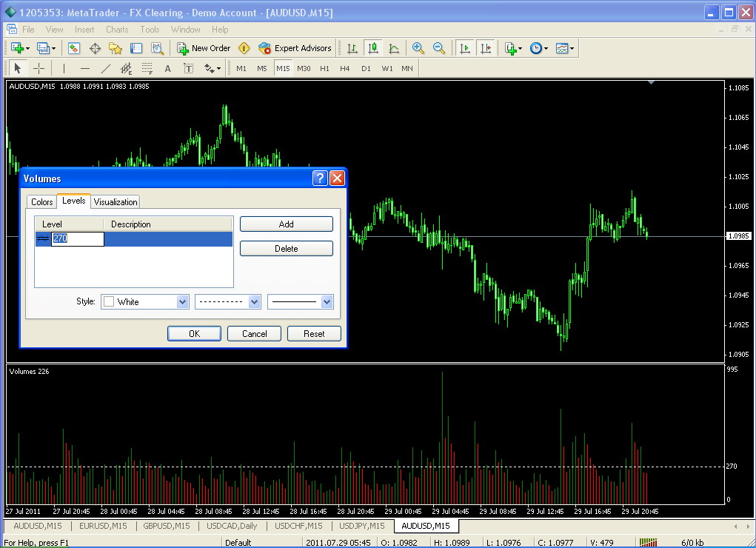Screen dimensions: 756x548
Task: Select the equidistant channel tool
Action: (x=127, y=68)
